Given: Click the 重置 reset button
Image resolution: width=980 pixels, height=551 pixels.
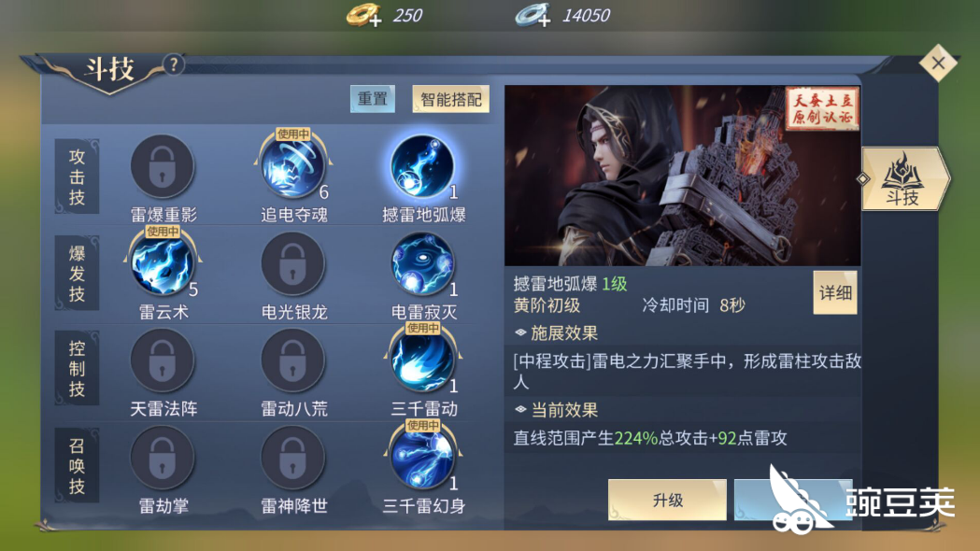Looking at the screenshot, I should pyautogui.click(x=373, y=99).
